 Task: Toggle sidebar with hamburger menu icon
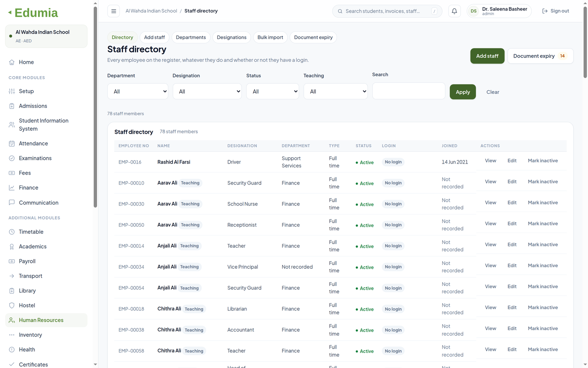(113, 11)
